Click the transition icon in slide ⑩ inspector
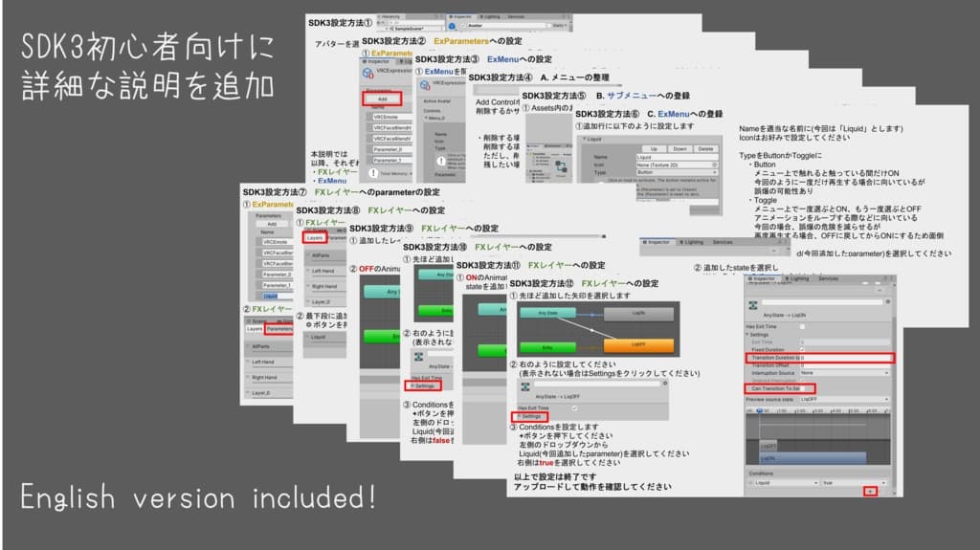The height and width of the screenshot is (550, 980). point(419,357)
